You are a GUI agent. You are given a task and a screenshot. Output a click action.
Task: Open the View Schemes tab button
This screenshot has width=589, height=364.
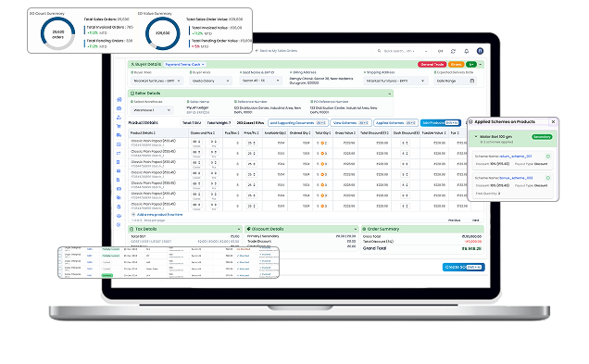pyautogui.click(x=351, y=123)
